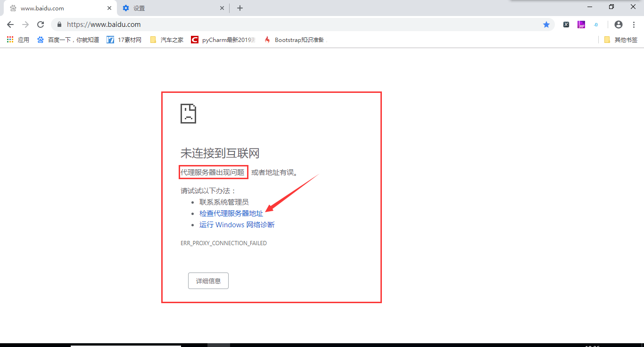The height and width of the screenshot is (347, 644).
Task: Open the user profile avatar
Action: 619,25
